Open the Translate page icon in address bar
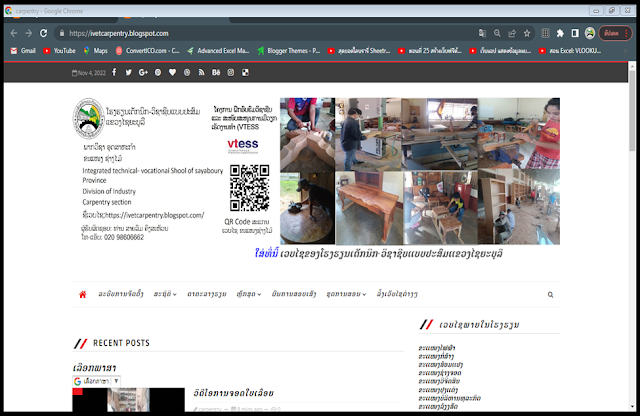Image resolution: width=640 pixels, height=416 pixels. point(482,33)
